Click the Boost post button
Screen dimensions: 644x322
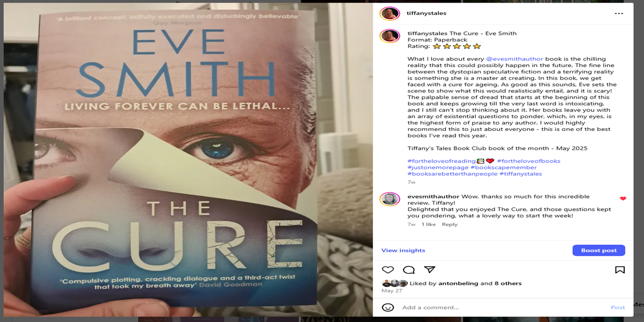(x=598, y=251)
